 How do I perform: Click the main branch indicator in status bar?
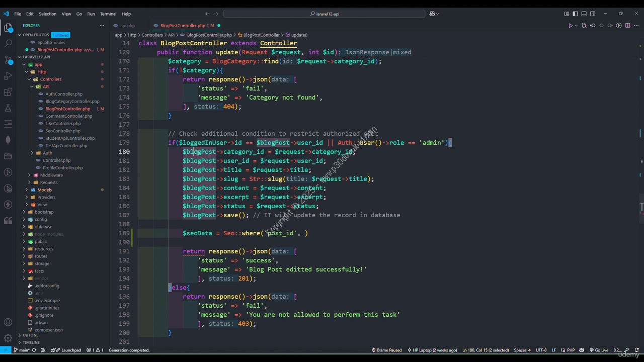click(x=22, y=350)
